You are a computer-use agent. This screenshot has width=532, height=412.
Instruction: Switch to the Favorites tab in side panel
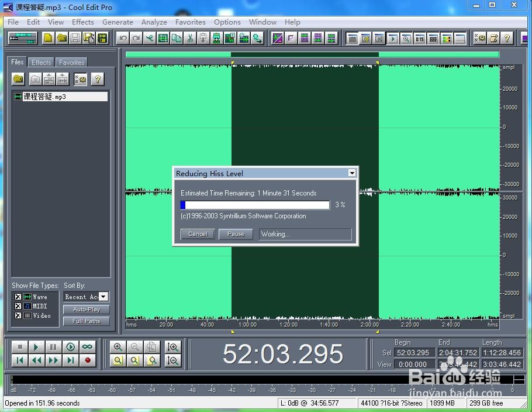tap(71, 62)
